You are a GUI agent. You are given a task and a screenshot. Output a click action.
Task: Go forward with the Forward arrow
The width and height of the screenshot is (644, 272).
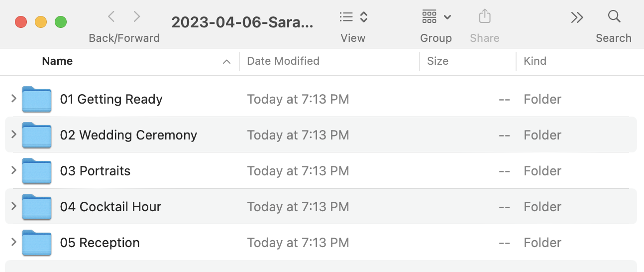pyautogui.click(x=137, y=17)
